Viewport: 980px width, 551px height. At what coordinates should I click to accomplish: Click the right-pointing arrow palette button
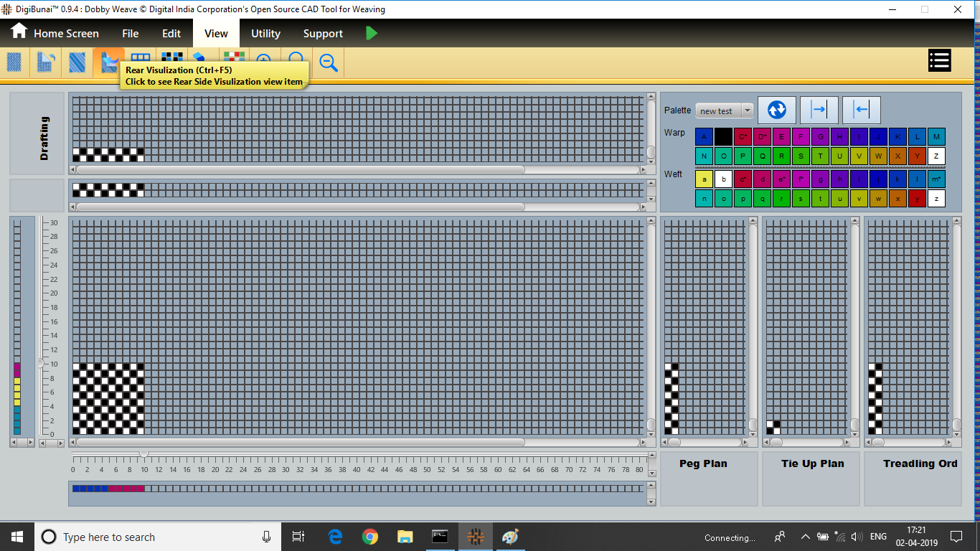pyautogui.click(x=819, y=110)
